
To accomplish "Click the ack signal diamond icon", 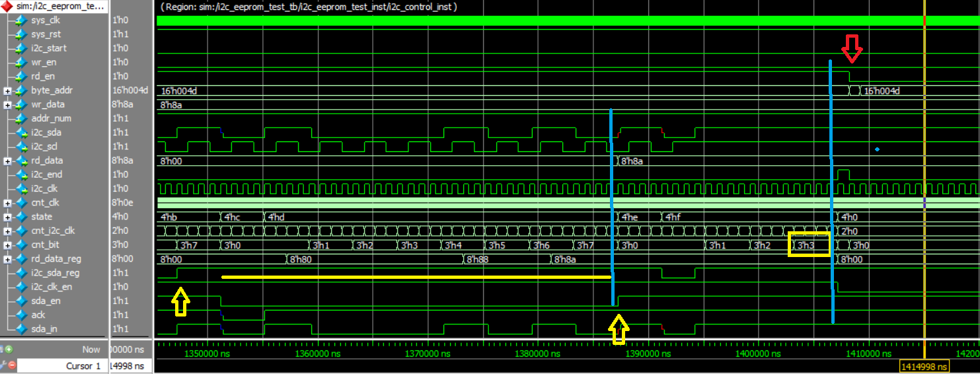I will (x=22, y=315).
